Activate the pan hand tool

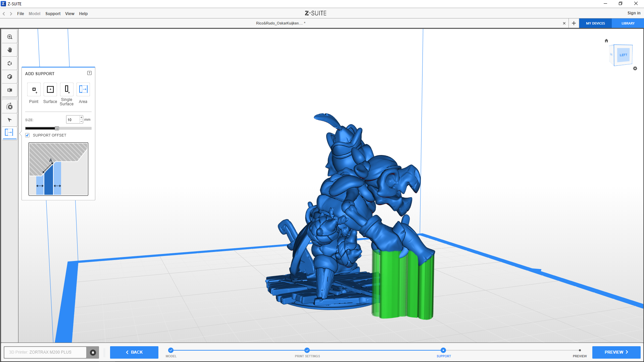coord(10,50)
